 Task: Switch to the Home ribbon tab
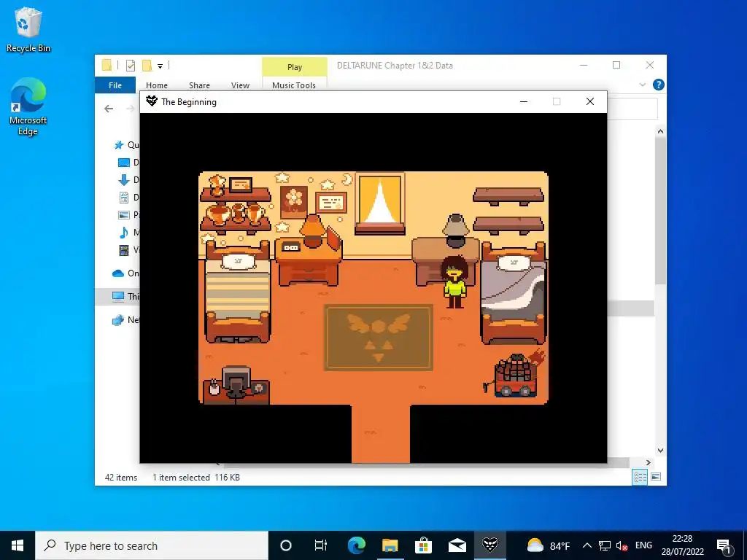click(x=157, y=85)
